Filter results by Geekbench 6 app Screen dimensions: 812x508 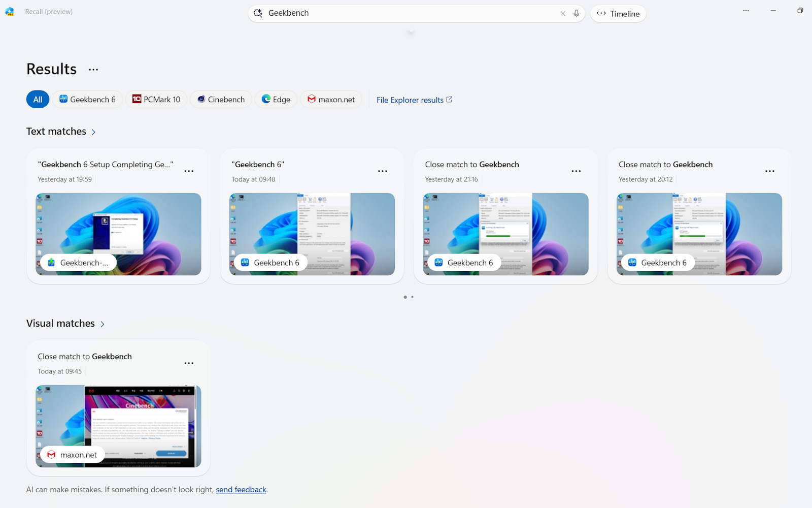click(x=87, y=100)
